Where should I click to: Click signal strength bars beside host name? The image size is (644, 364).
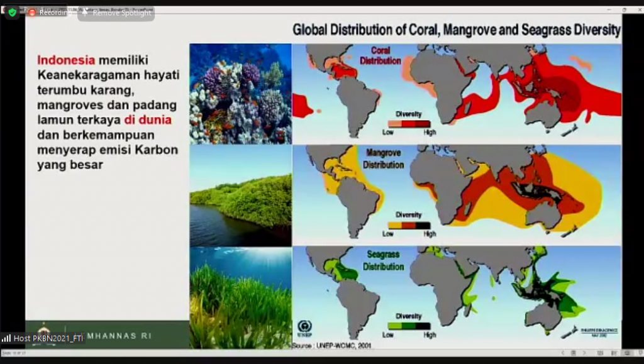point(6,338)
